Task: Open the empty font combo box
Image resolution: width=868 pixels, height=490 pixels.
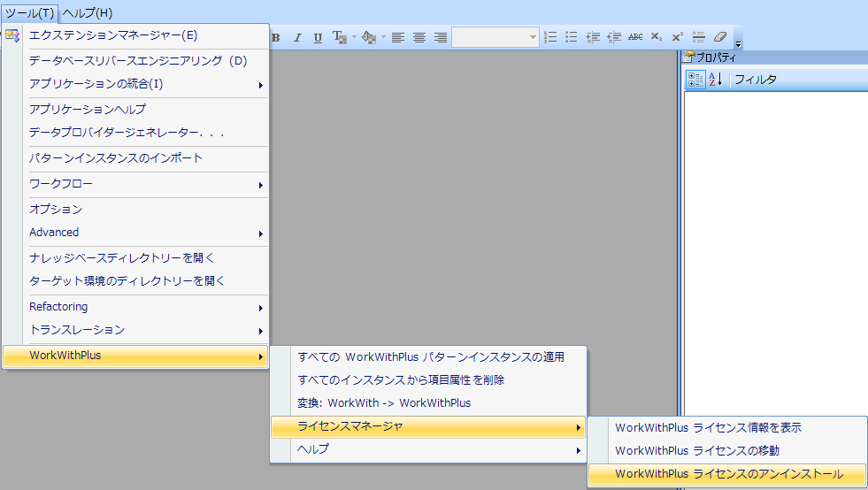Action: pos(495,37)
